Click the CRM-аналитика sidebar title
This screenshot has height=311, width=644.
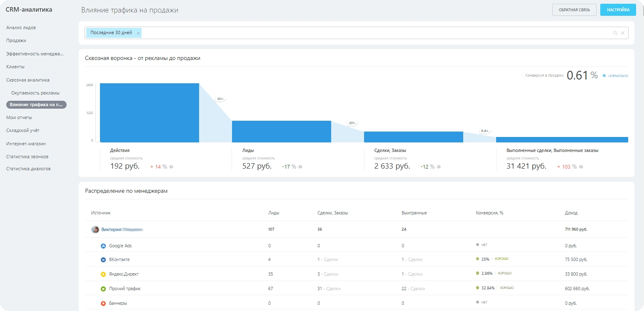pyautogui.click(x=29, y=10)
